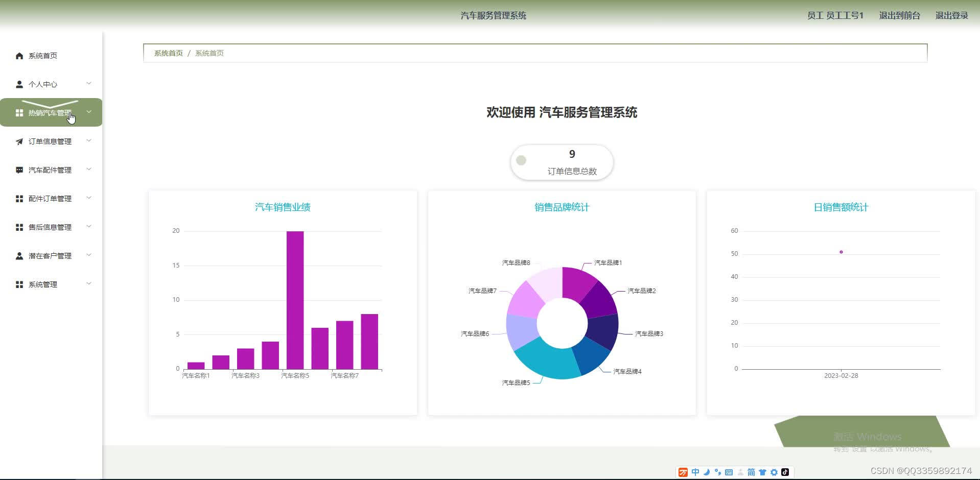Viewport: 980px width, 480px height.
Task: Click 退出登录 to log out
Action: (x=951, y=16)
